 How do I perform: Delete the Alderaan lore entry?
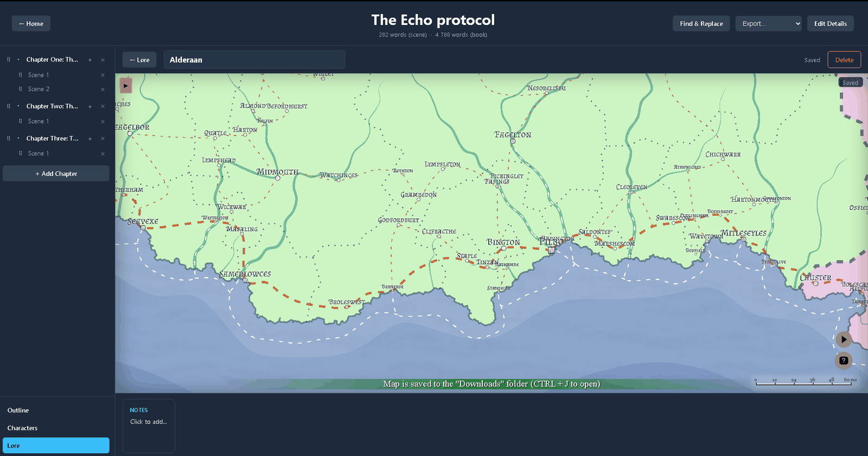[844, 60]
